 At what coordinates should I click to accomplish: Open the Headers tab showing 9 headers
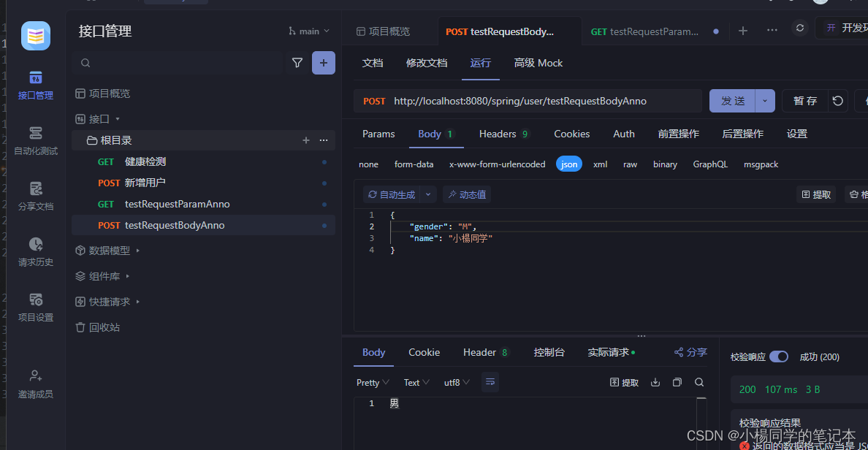coord(503,134)
